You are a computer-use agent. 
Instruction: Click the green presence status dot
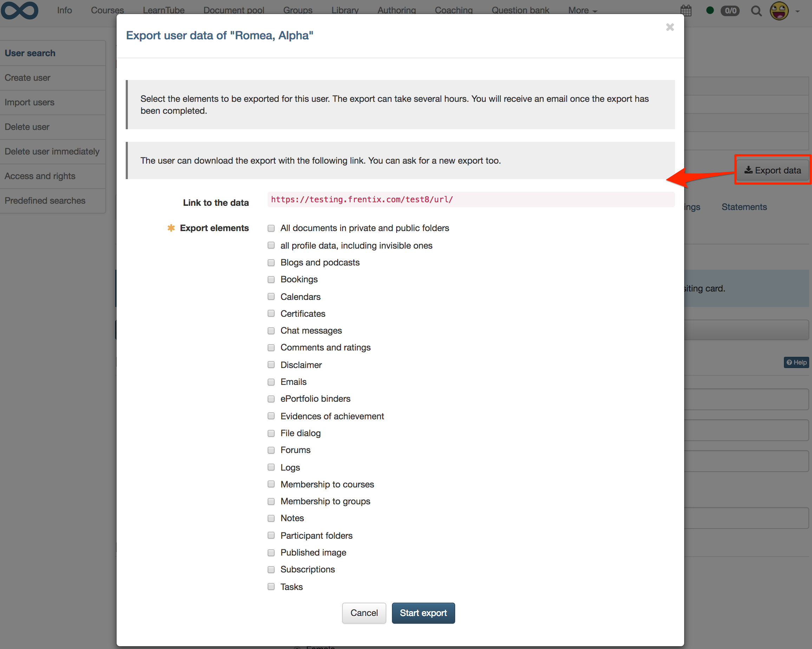[709, 11]
